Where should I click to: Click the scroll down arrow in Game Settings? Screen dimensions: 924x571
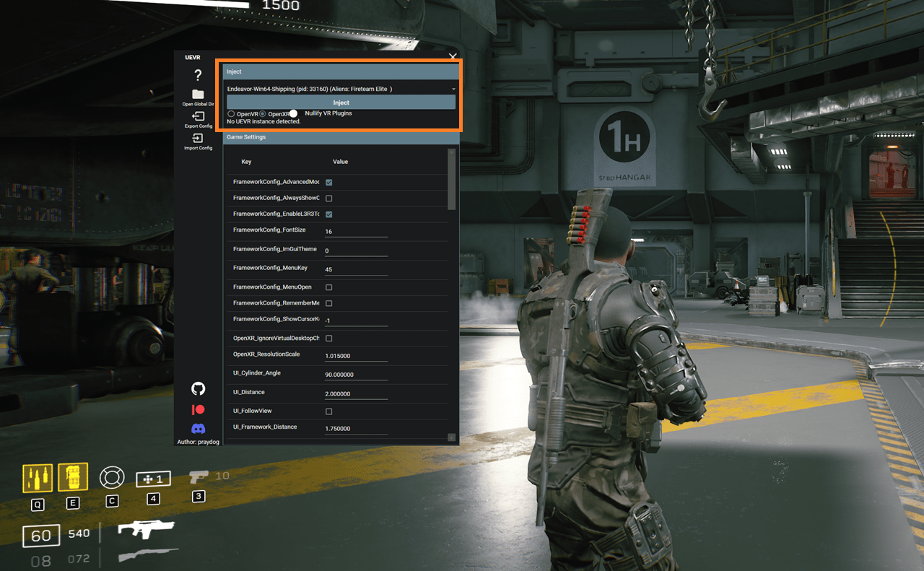click(452, 437)
